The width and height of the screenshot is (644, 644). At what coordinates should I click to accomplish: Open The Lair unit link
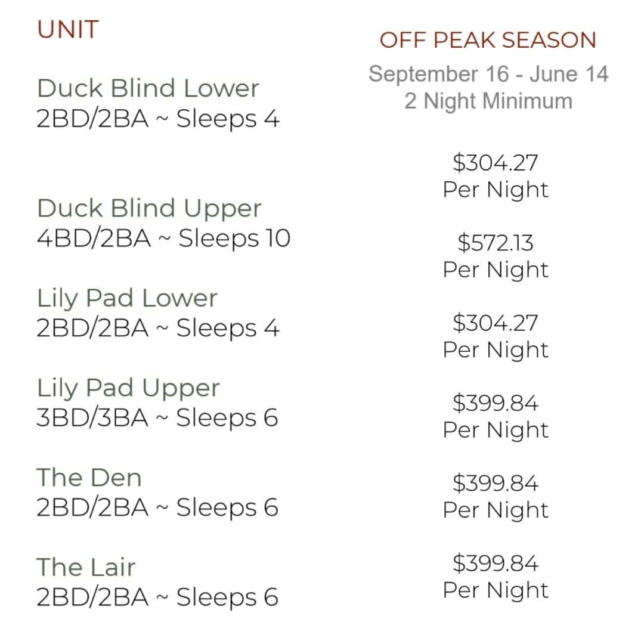point(86,567)
